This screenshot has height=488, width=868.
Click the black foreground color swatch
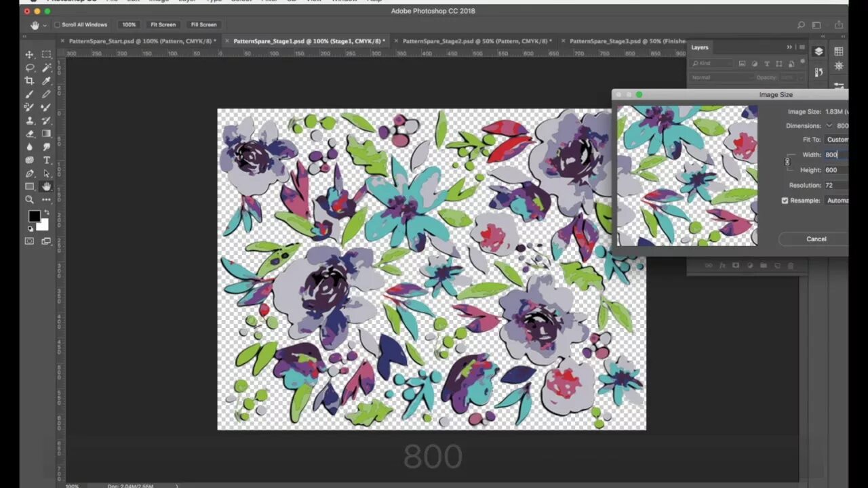33,216
